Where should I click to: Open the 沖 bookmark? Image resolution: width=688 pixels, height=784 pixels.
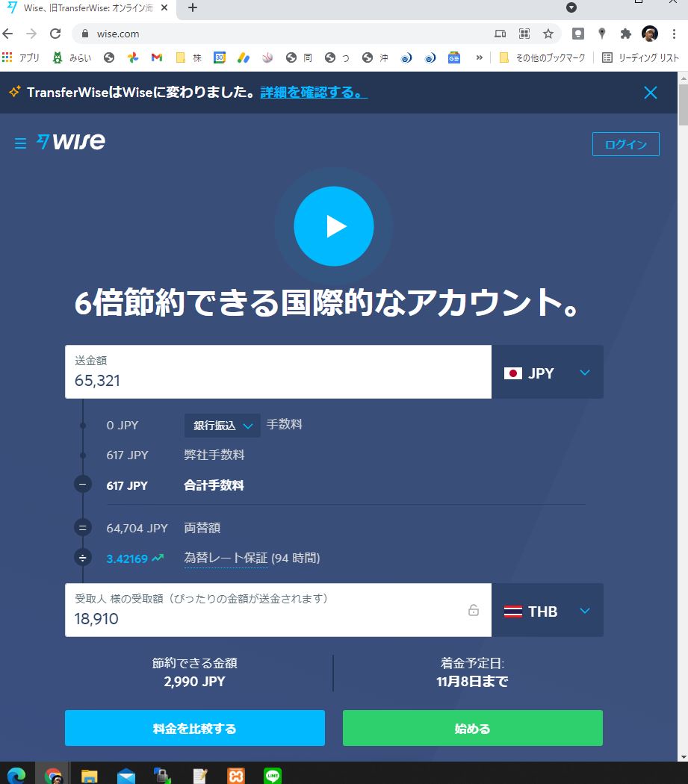[375, 57]
